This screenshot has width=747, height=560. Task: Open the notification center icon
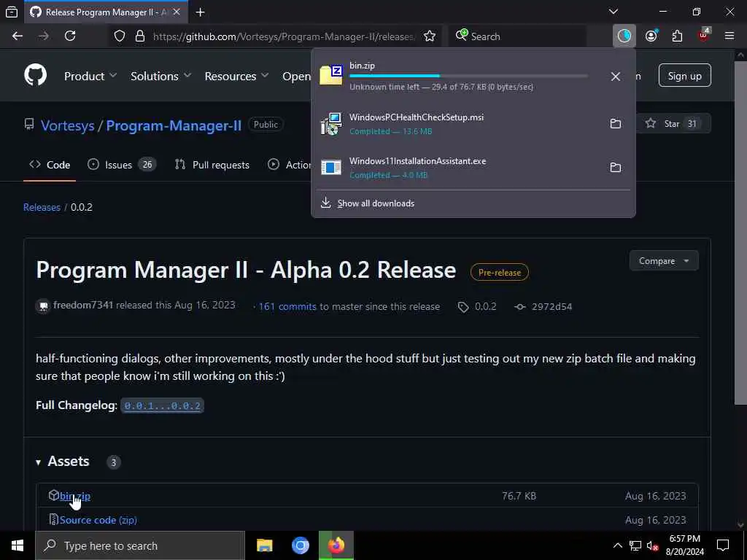pyautogui.click(x=723, y=545)
